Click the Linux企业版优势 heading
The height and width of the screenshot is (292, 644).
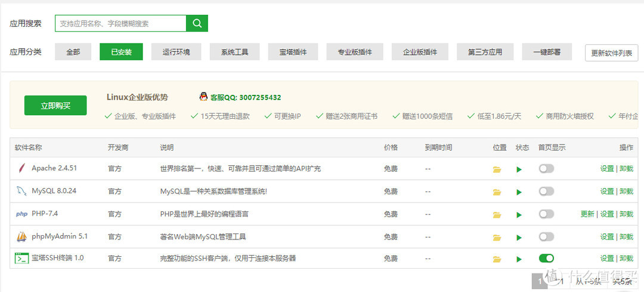pos(137,97)
